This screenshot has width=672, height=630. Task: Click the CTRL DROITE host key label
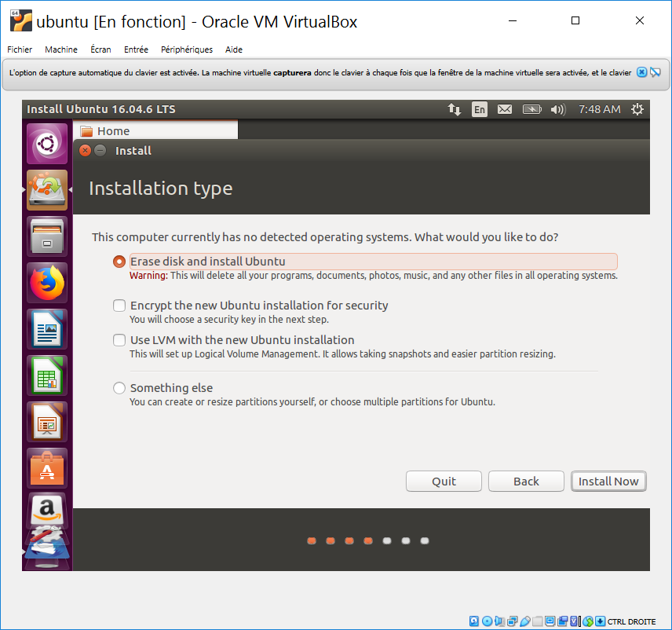[632, 621]
